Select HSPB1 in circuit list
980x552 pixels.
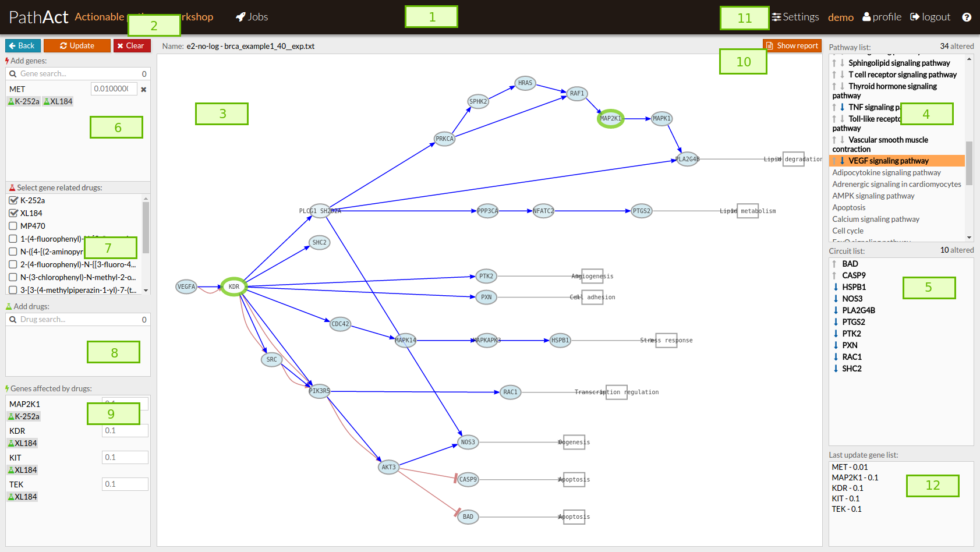click(x=854, y=287)
